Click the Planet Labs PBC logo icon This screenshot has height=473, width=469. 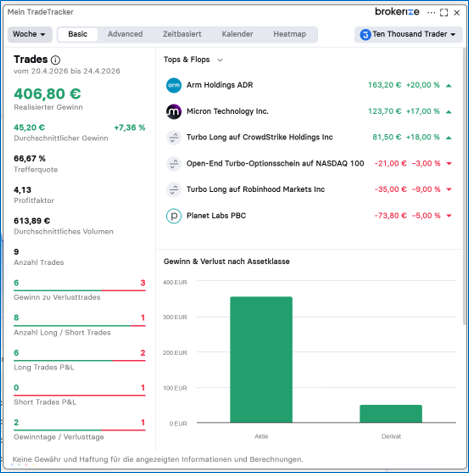174,216
